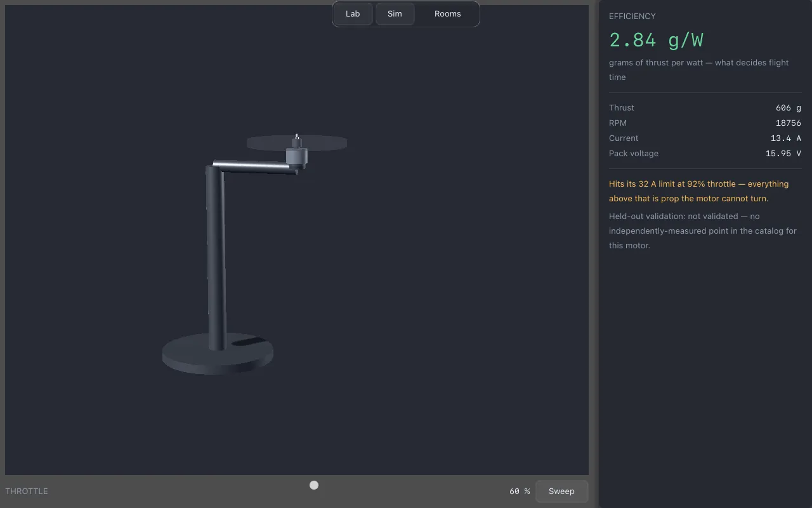Click the RPM row label

coord(618,123)
